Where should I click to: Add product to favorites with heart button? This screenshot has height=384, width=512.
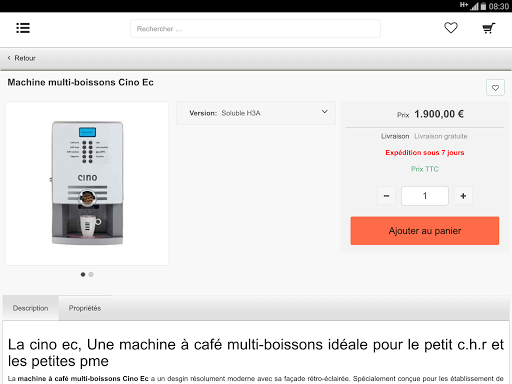(495, 88)
